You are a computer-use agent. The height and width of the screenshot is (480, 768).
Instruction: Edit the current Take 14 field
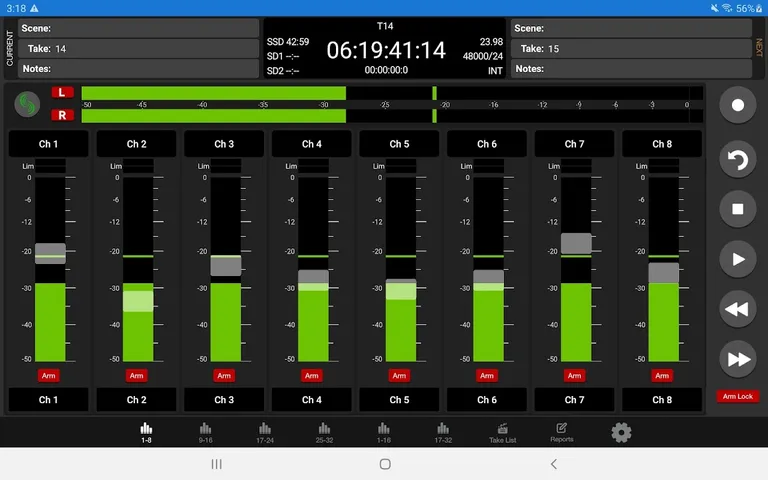click(x=139, y=48)
